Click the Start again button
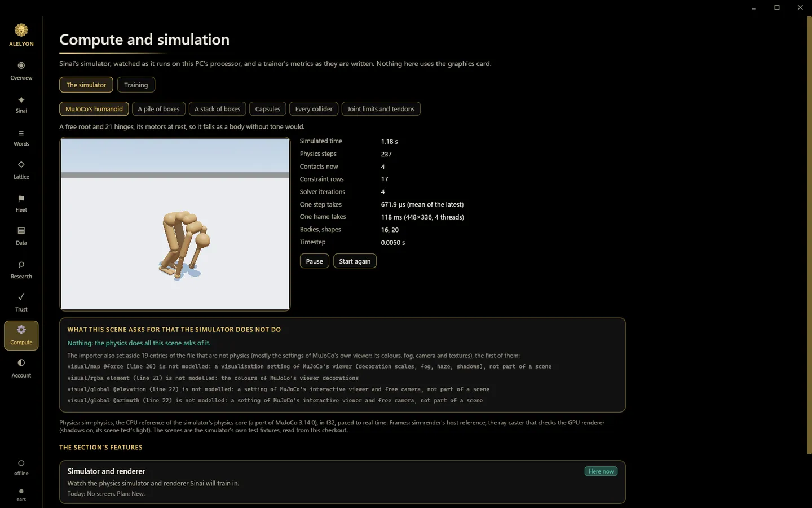 [355, 261]
